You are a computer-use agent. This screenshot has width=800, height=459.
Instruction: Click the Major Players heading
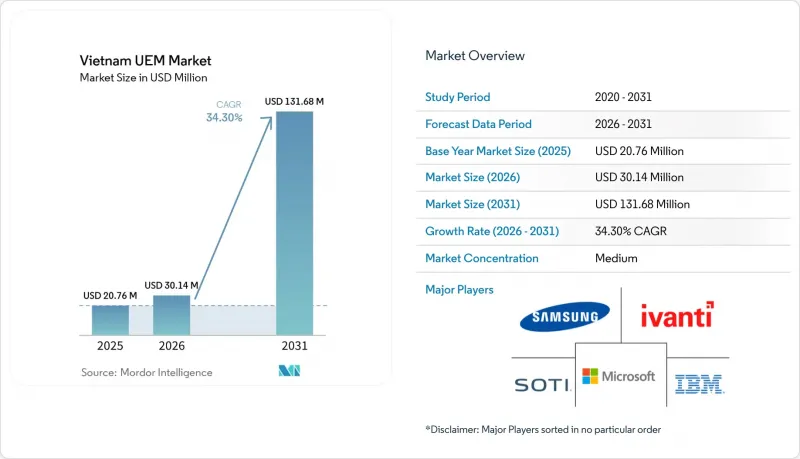[459, 290]
